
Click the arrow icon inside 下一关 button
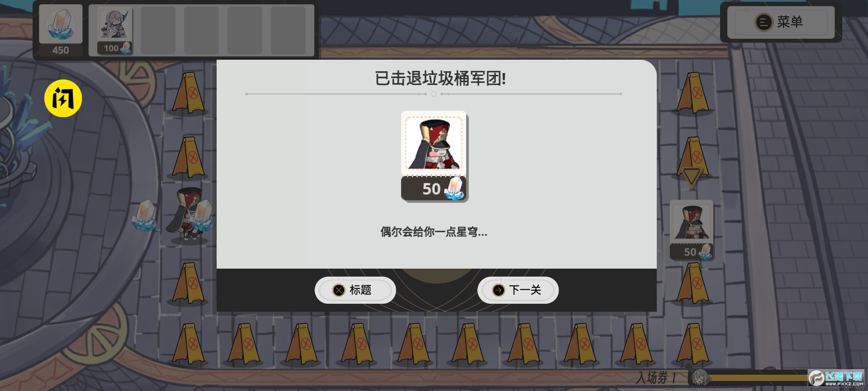pyautogui.click(x=498, y=290)
